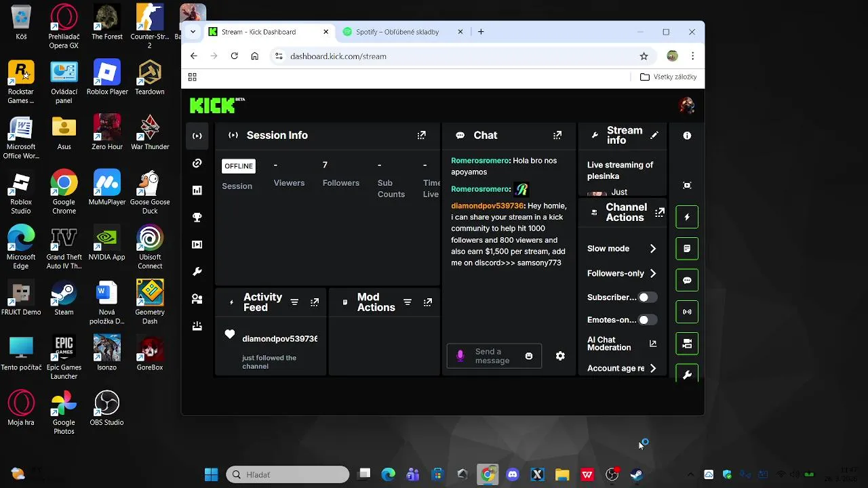Image resolution: width=868 pixels, height=488 pixels.
Task: Open the profile avatar in Kick header
Action: (x=686, y=105)
